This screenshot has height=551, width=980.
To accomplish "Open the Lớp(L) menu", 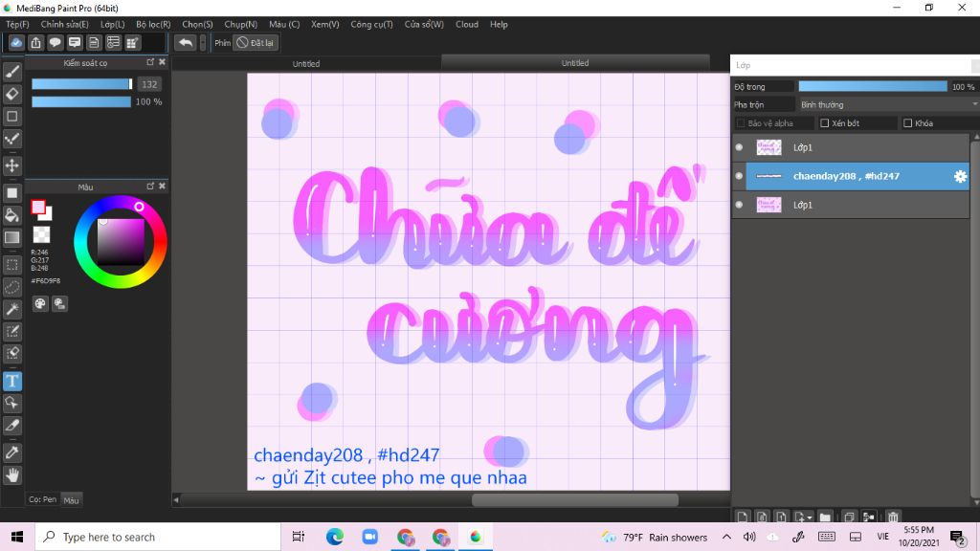I will point(113,24).
